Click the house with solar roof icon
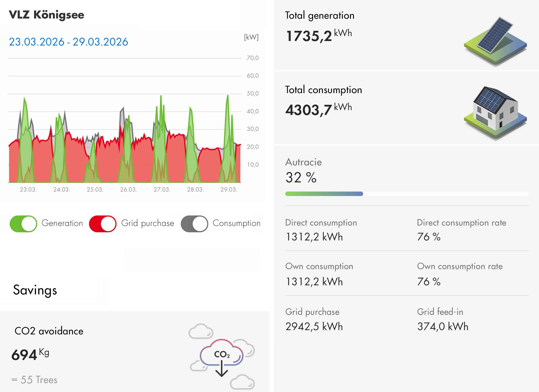The image size is (539, 392). tap(495, 113)
